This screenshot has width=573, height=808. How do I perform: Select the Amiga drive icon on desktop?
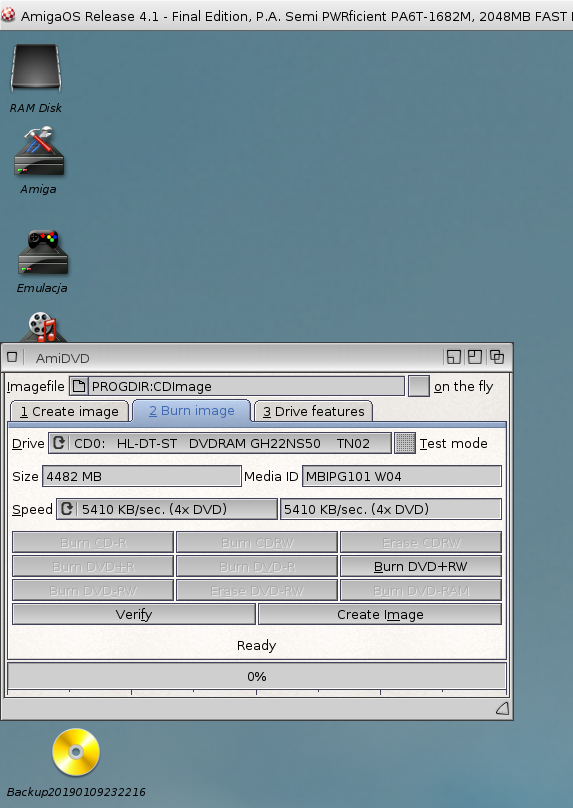(x=39, y=152)
